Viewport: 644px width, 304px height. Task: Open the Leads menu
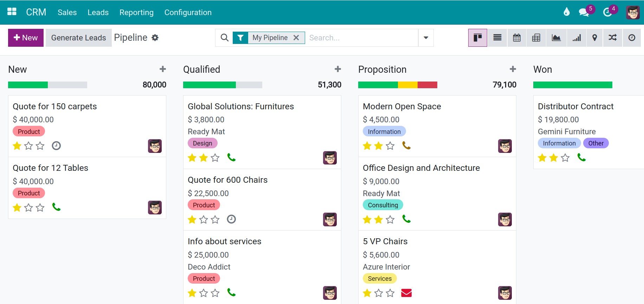(98, 12)
